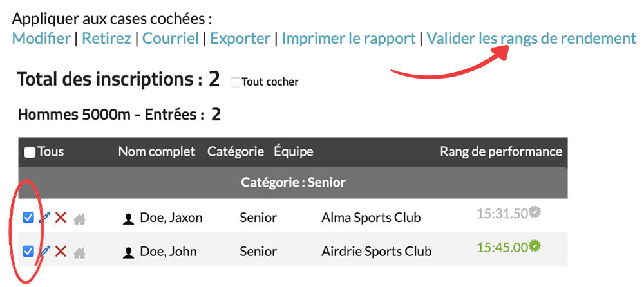Click the Modifier link
The image size is (644, 287).
coord(41,39)
